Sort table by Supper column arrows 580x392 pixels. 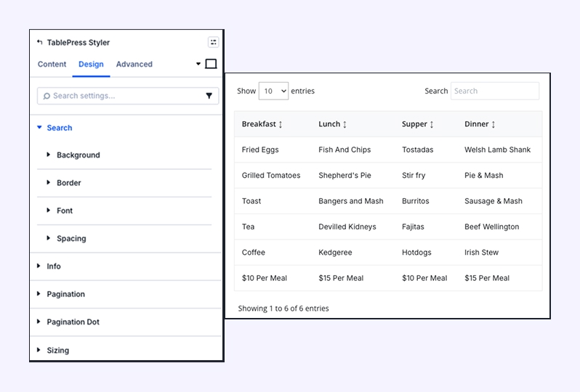click(432, 125)
